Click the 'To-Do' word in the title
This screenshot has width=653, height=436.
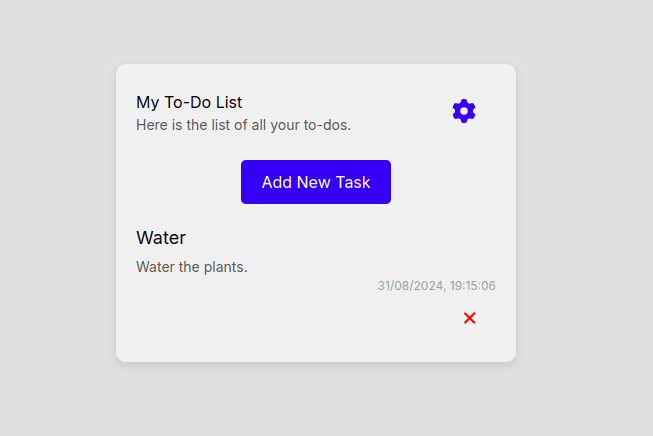pos(188,102)
